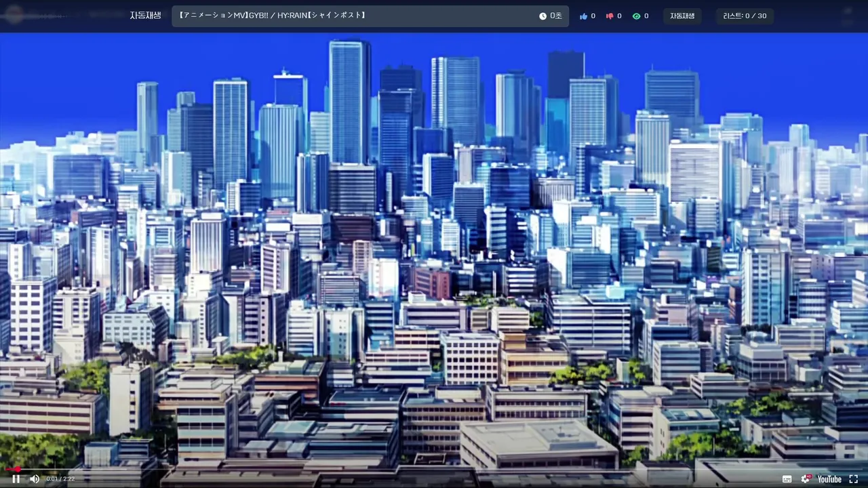Click the 자동재생 button next to counters
Image resolution: width=868 pixels, height=488 pixels.
[682, 16]
